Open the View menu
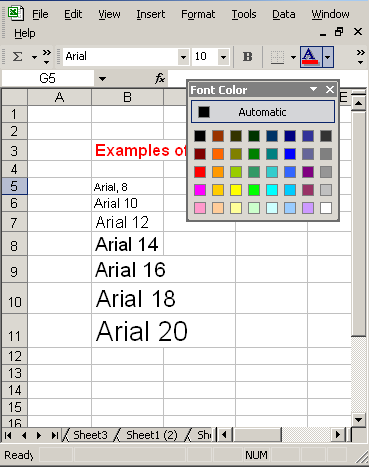Image resolution: width=369 pixels, height=467 pixels. click(109, 14)
